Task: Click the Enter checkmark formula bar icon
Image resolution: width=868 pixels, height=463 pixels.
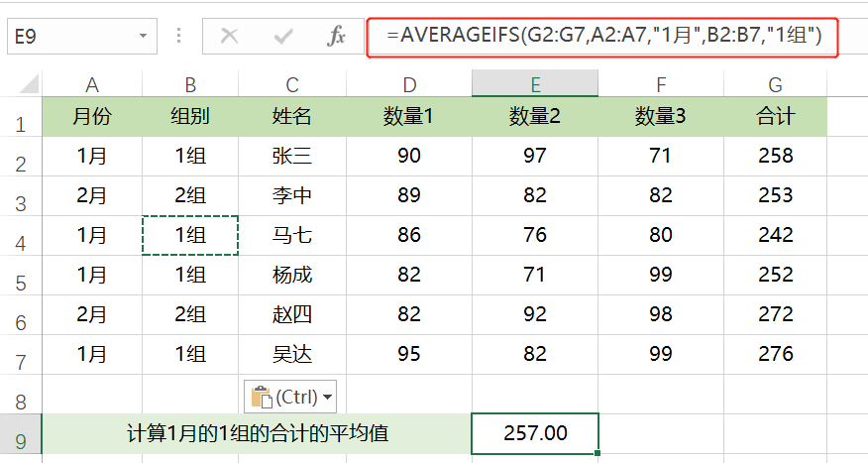Action: [284, 37]
